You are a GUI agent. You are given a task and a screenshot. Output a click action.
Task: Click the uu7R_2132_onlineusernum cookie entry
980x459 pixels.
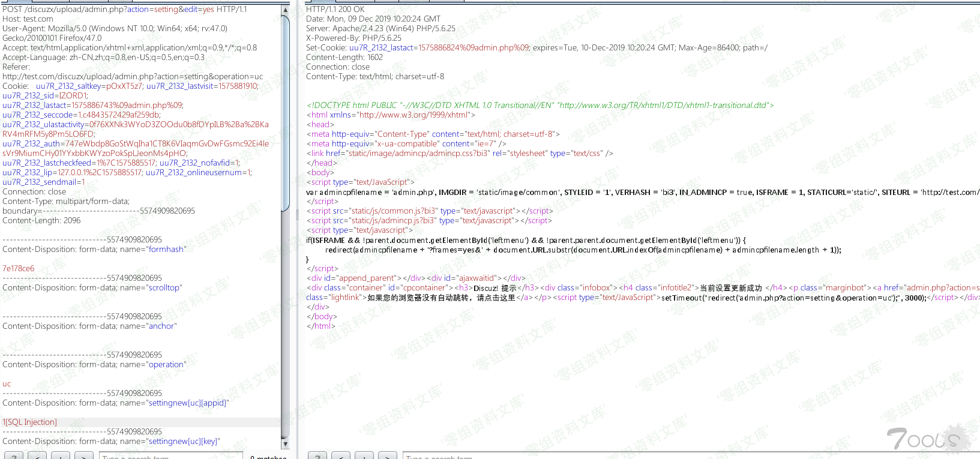tap(199, 172)
